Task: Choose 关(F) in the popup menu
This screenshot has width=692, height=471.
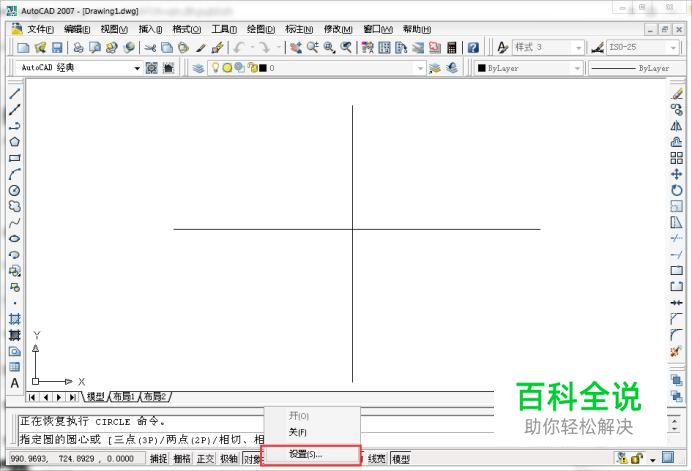Action: pos(312,432)
